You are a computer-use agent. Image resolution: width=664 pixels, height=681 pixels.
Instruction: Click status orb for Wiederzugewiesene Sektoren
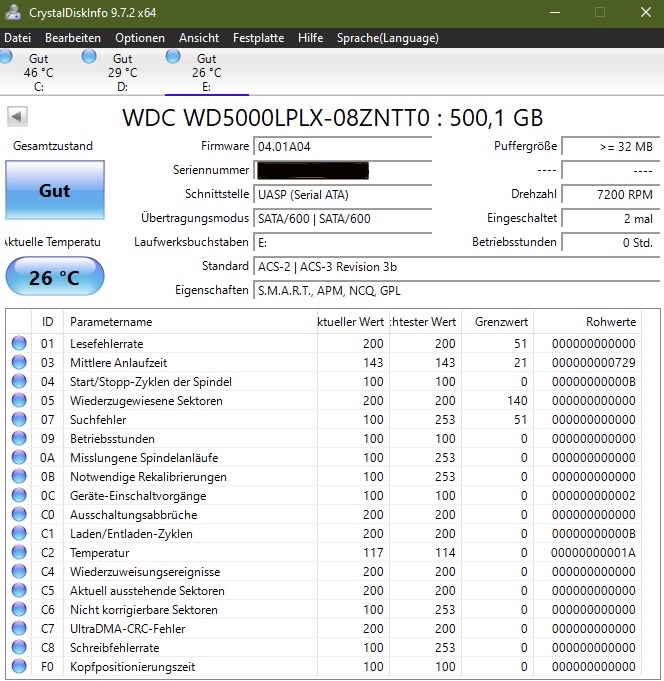(19, 400)
